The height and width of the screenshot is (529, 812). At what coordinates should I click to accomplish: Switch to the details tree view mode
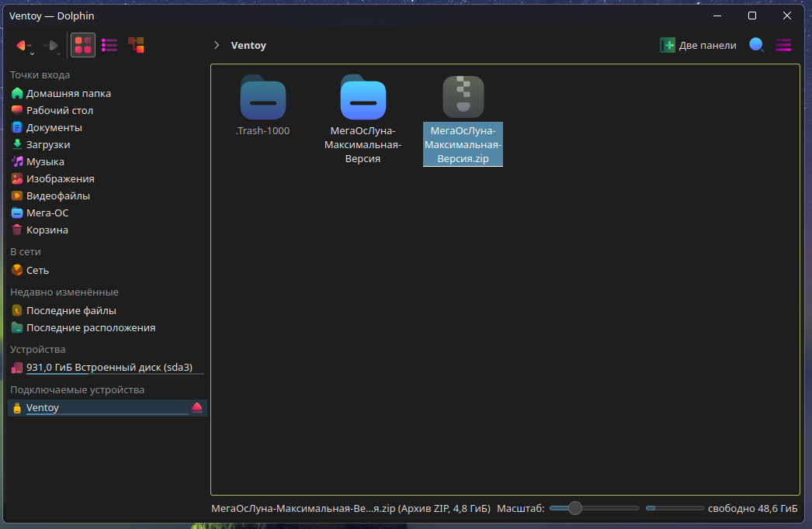(136, 45)
